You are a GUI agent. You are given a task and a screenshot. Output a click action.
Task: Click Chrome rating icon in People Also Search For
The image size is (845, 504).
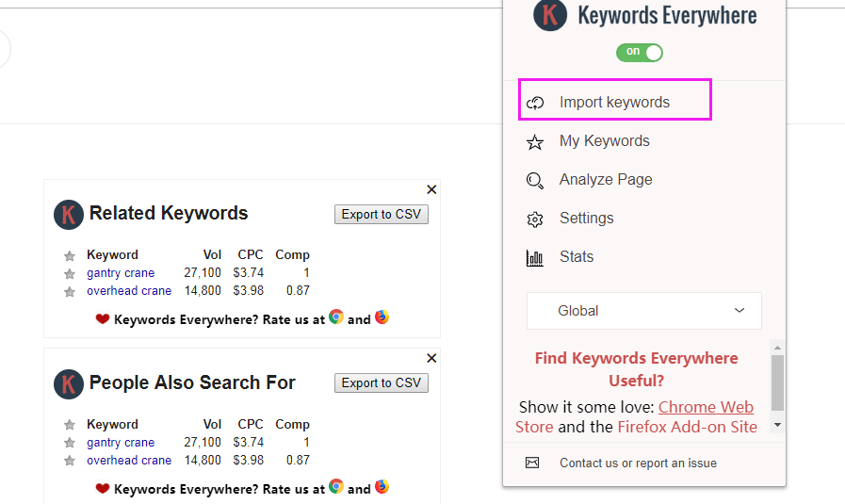336,486
